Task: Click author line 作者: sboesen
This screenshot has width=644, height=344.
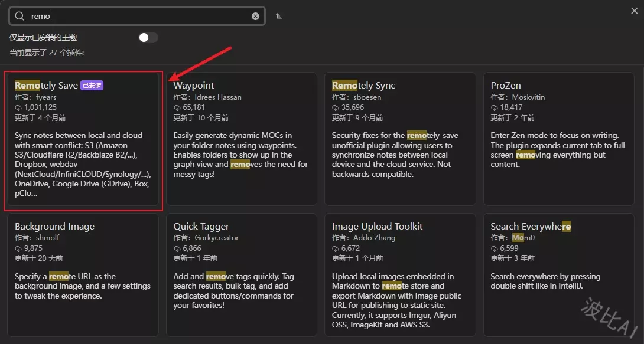Action: pos(356,97)
